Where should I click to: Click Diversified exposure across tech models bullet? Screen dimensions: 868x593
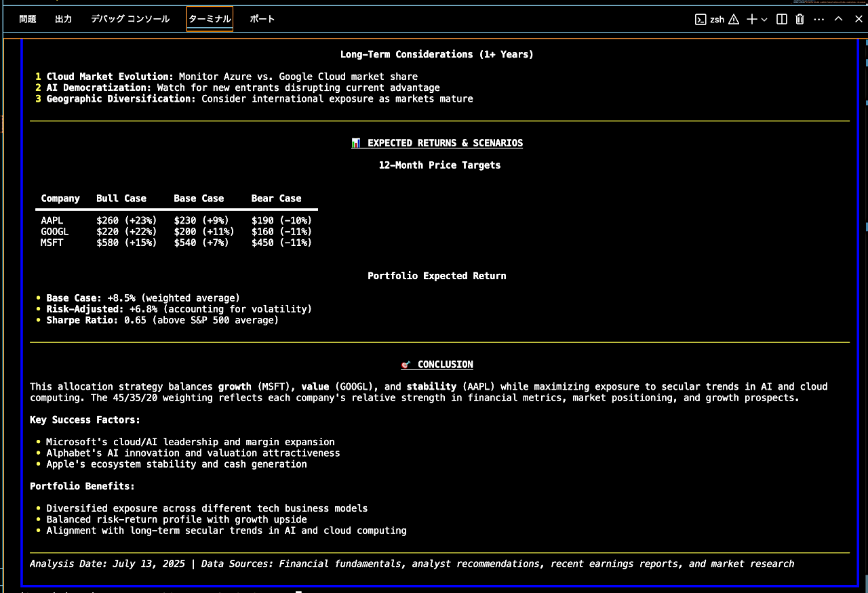point(207,508)
